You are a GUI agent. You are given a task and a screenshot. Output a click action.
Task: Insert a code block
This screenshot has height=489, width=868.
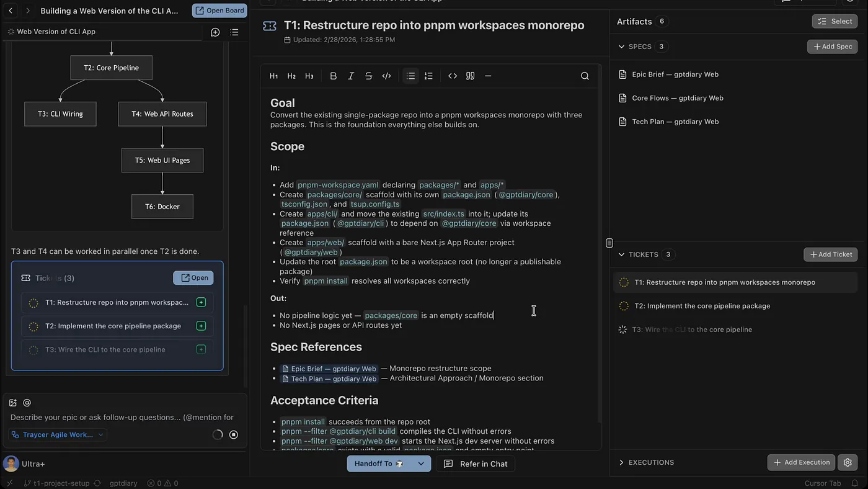(x=453, y=76)
